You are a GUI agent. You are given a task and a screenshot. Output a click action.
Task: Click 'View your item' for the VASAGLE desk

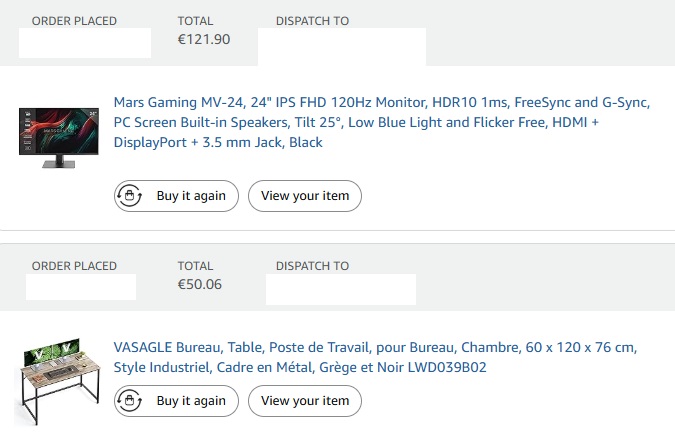[x=305, y=401]
